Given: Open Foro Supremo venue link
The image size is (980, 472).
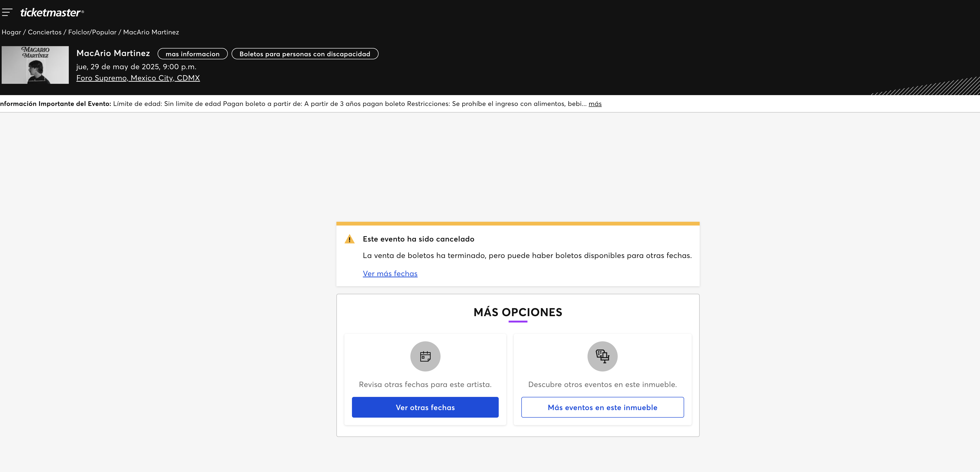Looking at the screenshot, I should coord(138,78).
